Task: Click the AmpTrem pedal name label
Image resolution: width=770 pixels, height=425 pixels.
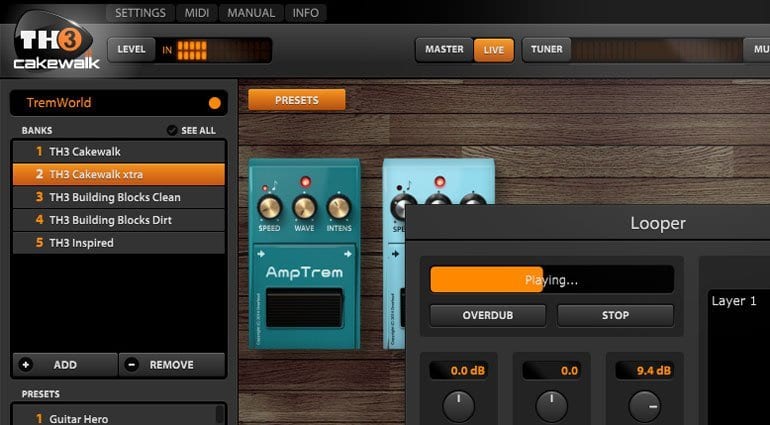Action: 304,273
